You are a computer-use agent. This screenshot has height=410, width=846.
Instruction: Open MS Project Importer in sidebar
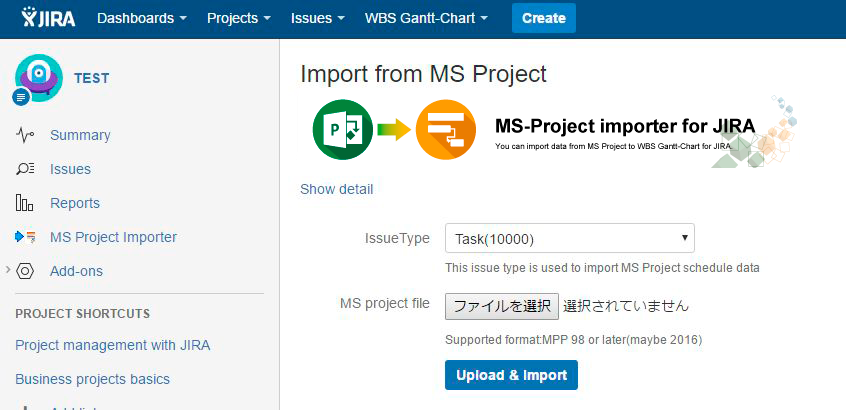113,237
